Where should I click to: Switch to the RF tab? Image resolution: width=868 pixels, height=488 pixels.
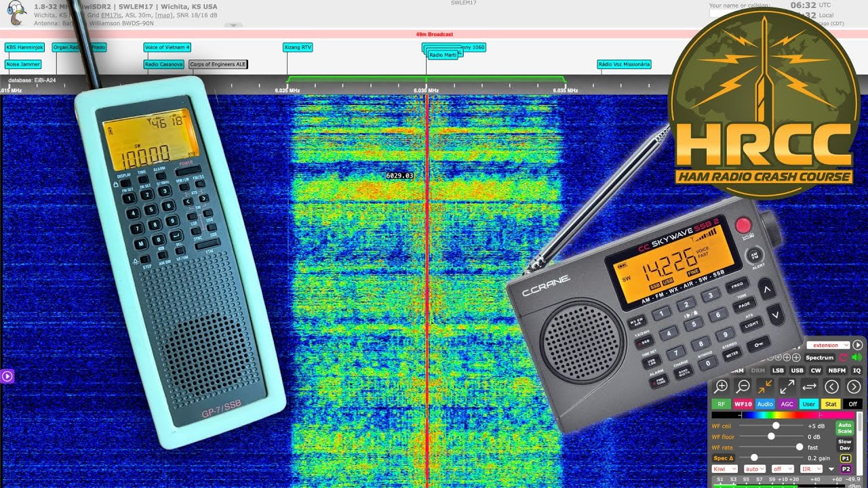tap(721, 403)
